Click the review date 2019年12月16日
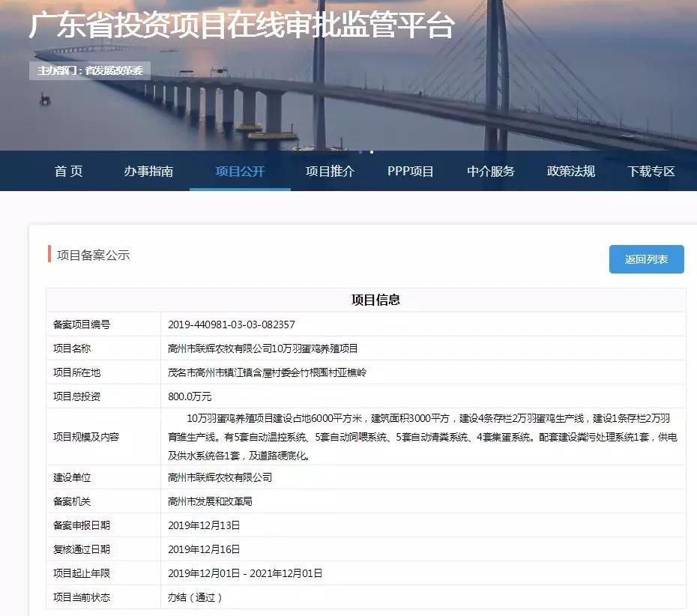This screenshot has height=616, width=697. click(x=204, y=549)
